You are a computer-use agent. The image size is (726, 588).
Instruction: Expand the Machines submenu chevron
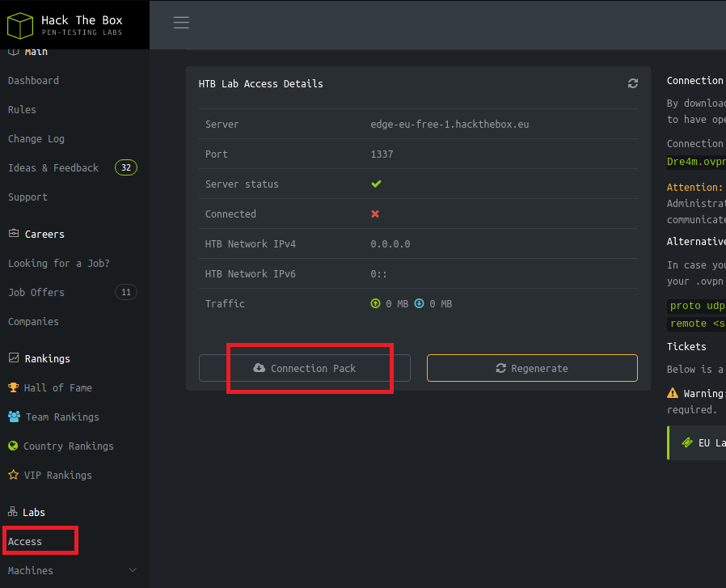tap(133, 570)
